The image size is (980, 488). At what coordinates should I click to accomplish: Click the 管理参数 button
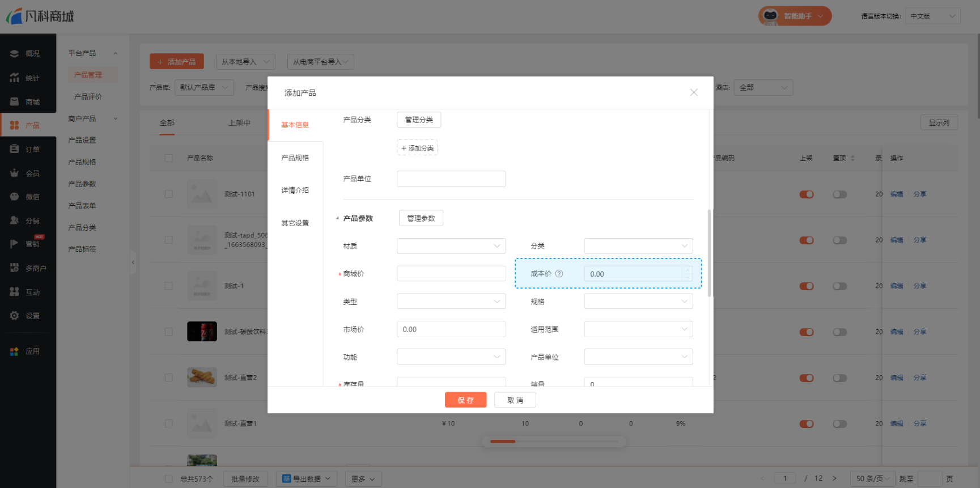421,218
